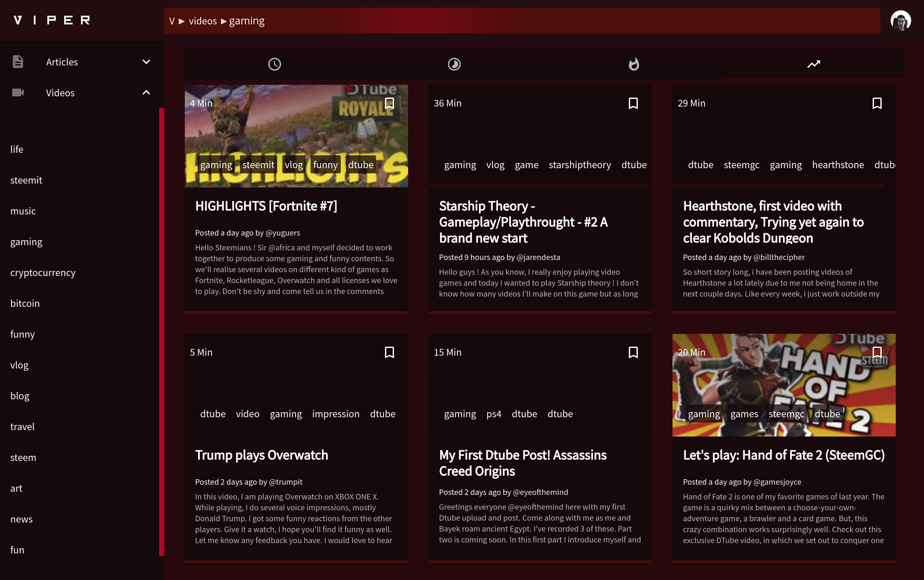Click the Articles document icon
This screenshot has width=924, height=580.
[x=18, y=62]
